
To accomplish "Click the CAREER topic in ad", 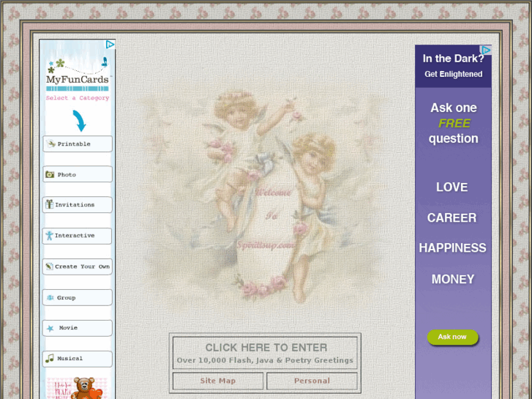I will pyautogui.click(x=452, y=218).
